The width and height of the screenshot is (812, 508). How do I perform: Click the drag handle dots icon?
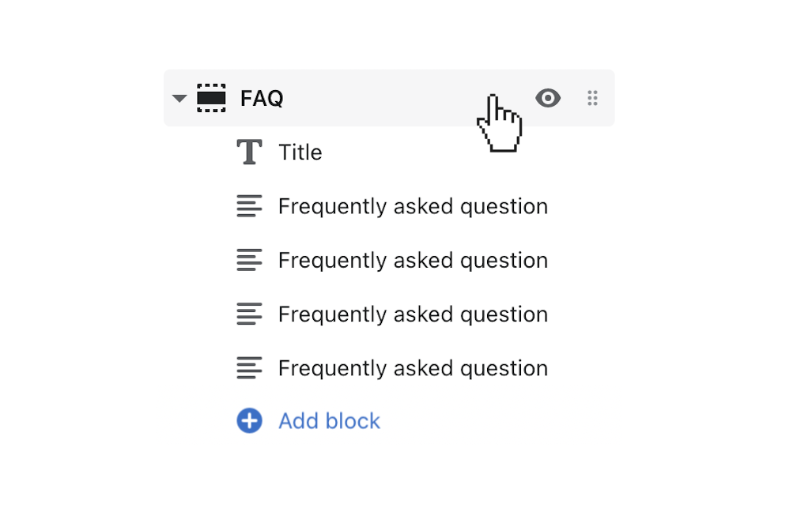[592, 98]
